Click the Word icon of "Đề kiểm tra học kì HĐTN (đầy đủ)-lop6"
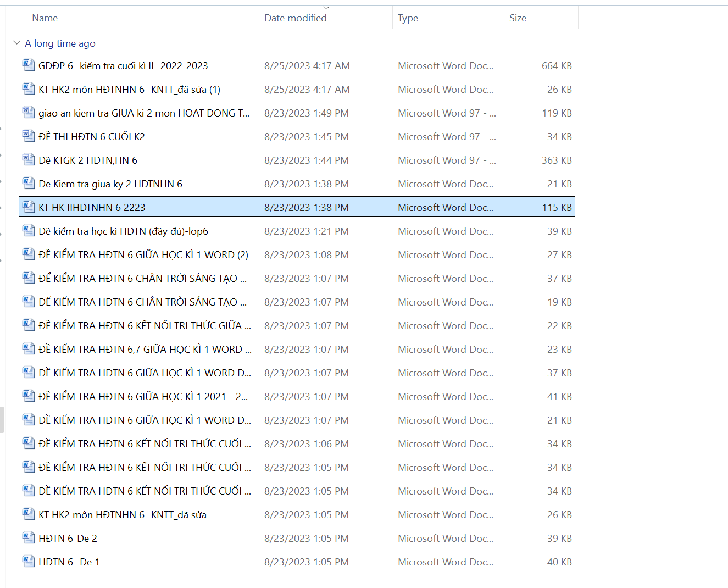 (x=29, y=231)
